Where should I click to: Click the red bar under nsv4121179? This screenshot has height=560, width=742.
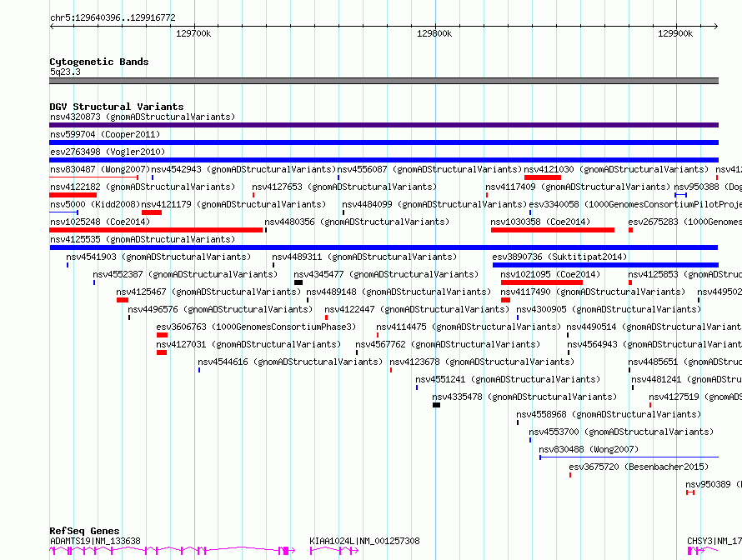click(152, 212)
